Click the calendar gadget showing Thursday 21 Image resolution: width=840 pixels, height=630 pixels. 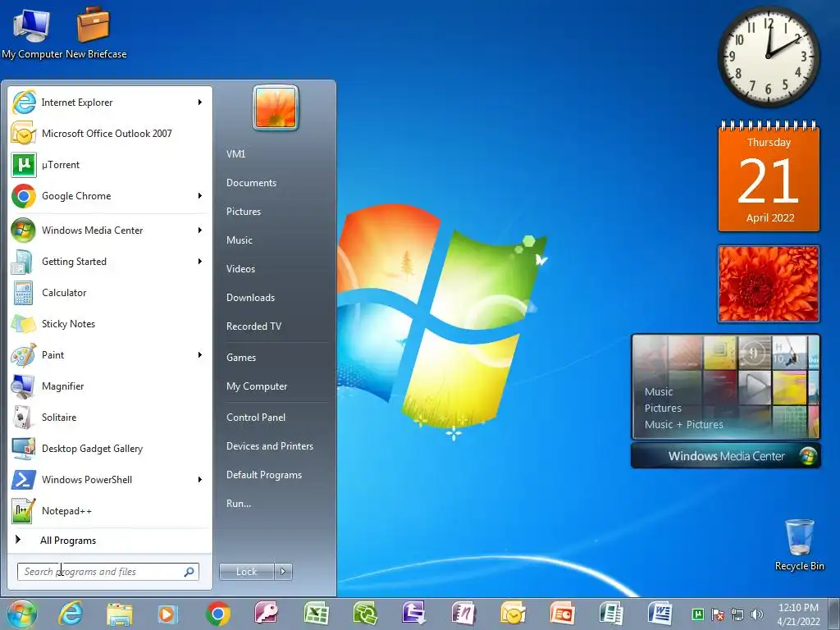(x=769, y=177)
